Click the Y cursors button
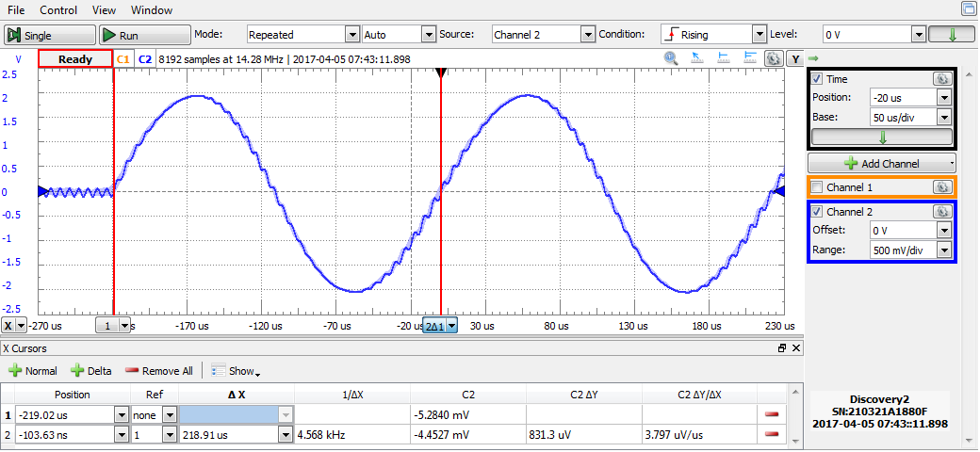This screenshot has width=980, height=452. pos(794,59)
